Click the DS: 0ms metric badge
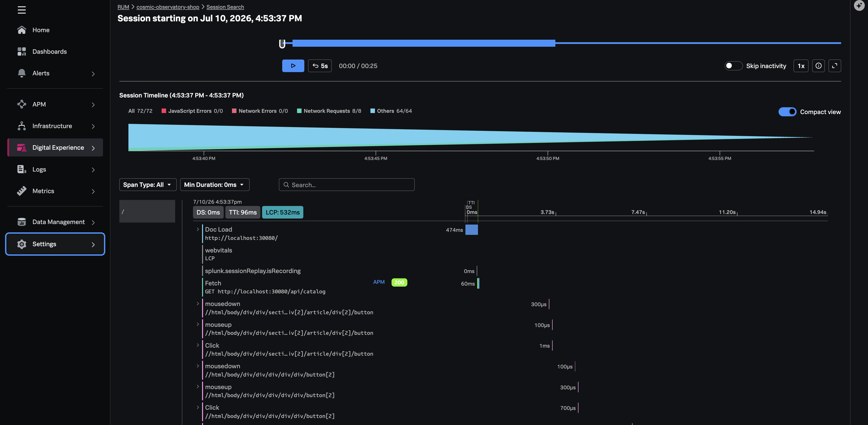This screenshot has width=868, height=425. pyautogui.click(x=208, y=212)
